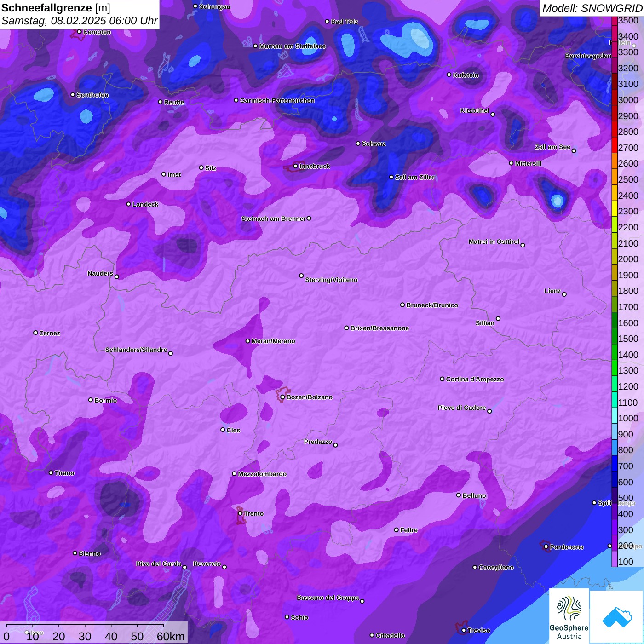Click the Sillian label
The image size is (644, 644).
coord(485,323)
